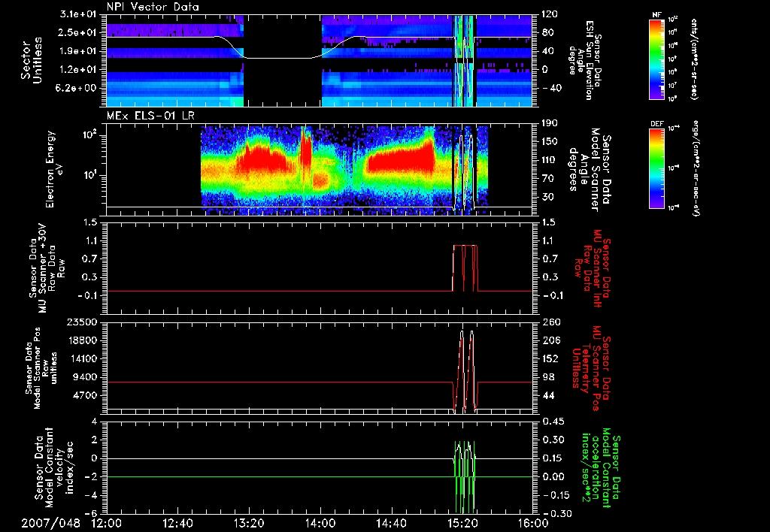Click the DEF rainbow color bar
The width and height of the screenshot is (770, 532).
(657, 168)
